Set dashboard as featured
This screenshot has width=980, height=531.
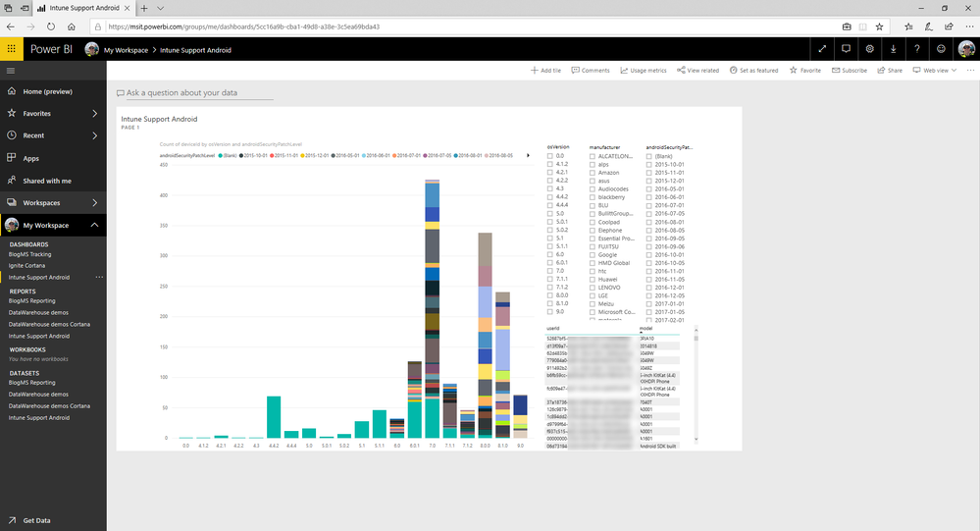point(753,70)
